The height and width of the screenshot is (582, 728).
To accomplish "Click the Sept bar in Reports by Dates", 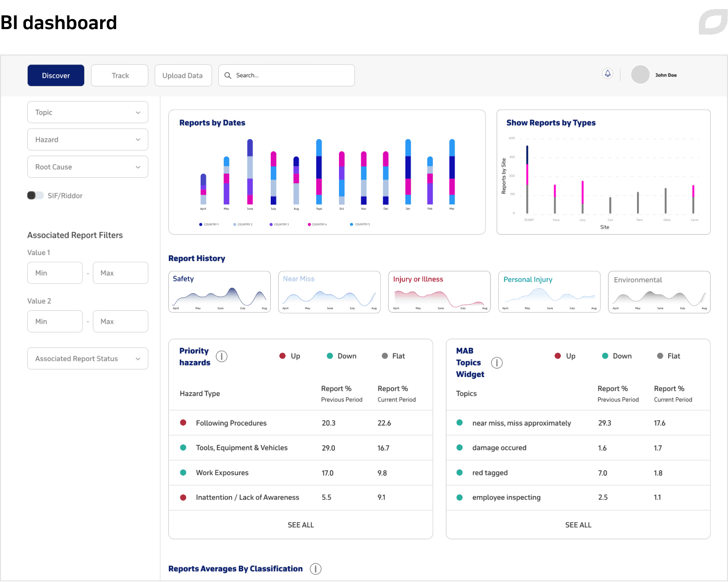I will 319,172.
